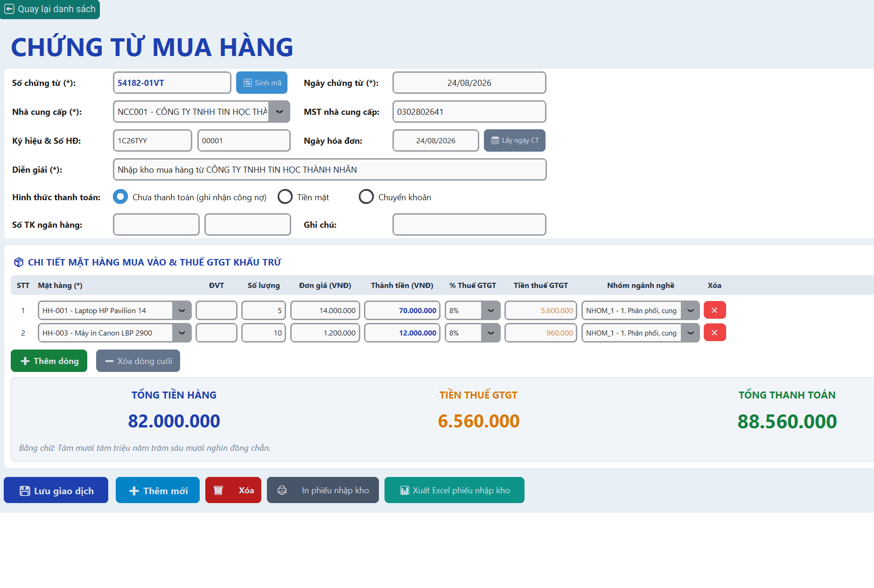Open the 8% VAT dropdown in row 1
The width and height of the screenshot is (874, 588).
coord(490,310)
